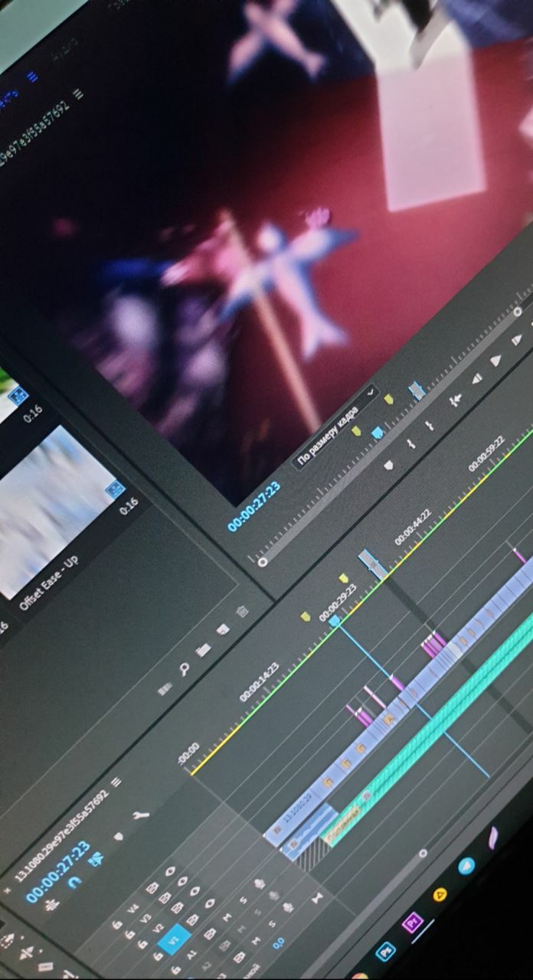Viewport: 533px width, 980px height.
Task: Click the master track volume value 0,0
Action: coord(278,944)
